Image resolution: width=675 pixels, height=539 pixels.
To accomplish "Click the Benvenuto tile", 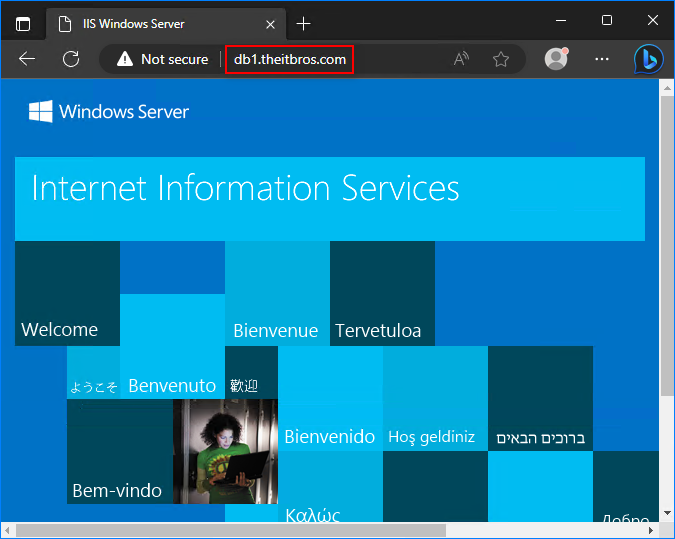I will click(172, 346).
